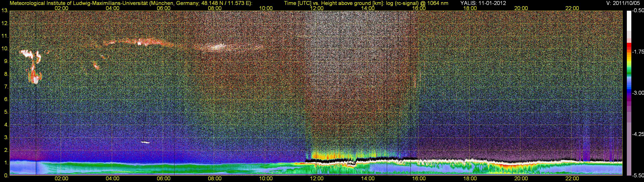Image resolution: width=644 pixels, height=182 pixels.
Task: Click the 0 km height axis label
Action: click(x=6, y=176)
